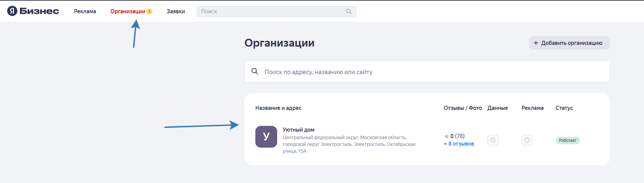The width and height of the screenshot is (644, 183).
Task: Switch to Организации in the top navigation
Action: coord(128,12)
